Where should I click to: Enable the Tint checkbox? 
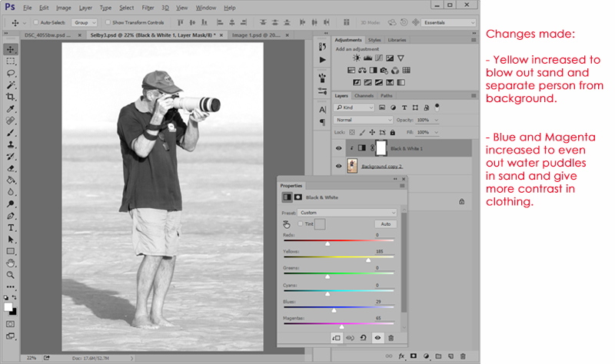tap(298, 223)
